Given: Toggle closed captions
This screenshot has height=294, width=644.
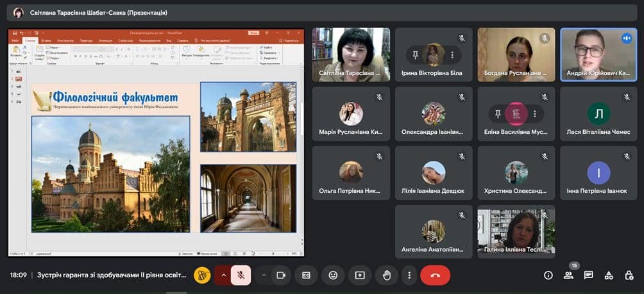Looking at the screenshot, I should [306, 275].
